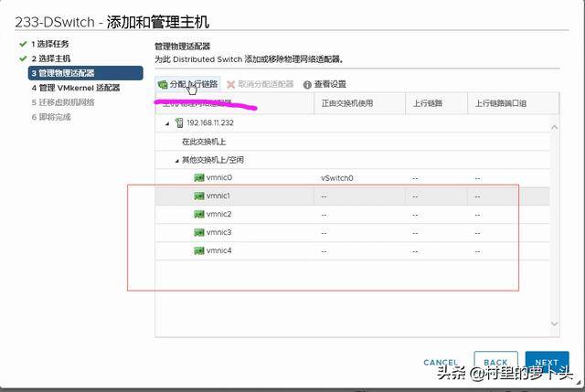585x392 pixels.
Task: Click the 正由交换机使用 column header
Action: point(347,104)
